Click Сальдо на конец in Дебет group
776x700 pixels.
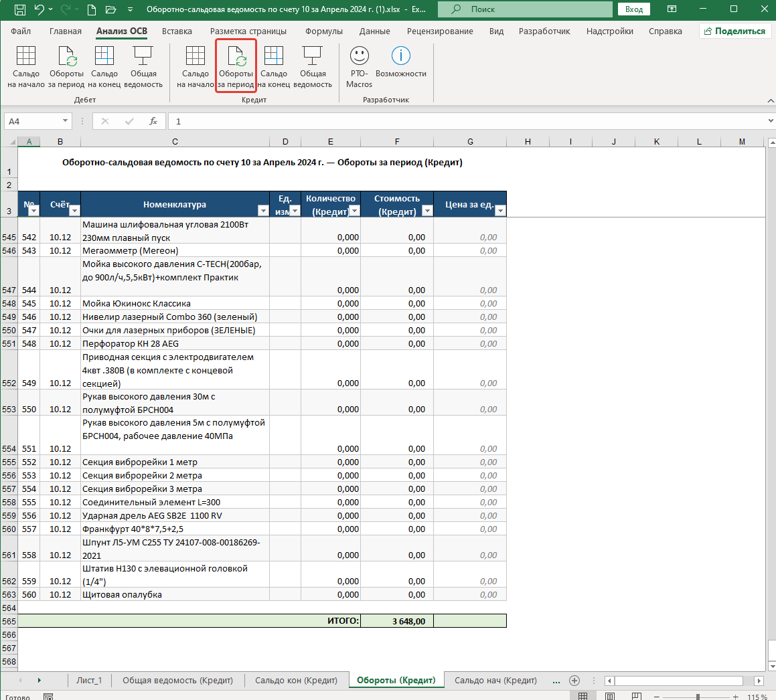point(104,67)
